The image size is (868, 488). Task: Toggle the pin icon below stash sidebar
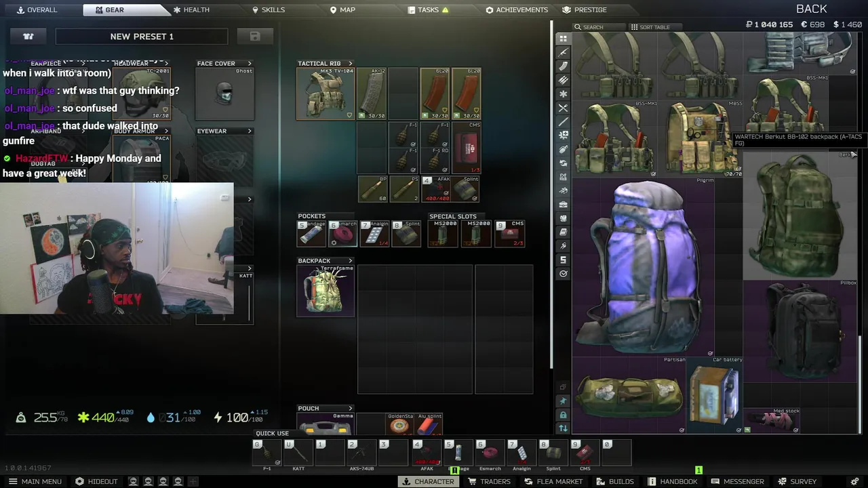563,401
